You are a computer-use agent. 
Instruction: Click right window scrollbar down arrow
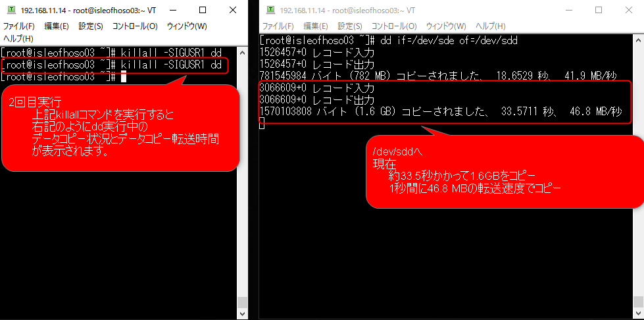[639, 314]
